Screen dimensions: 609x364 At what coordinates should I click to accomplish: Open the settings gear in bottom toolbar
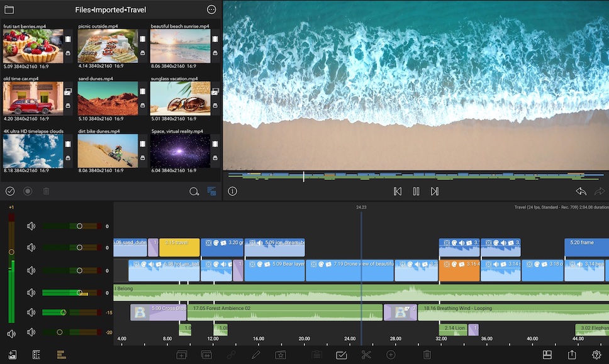pyautogui.click(x=596, y=355)
